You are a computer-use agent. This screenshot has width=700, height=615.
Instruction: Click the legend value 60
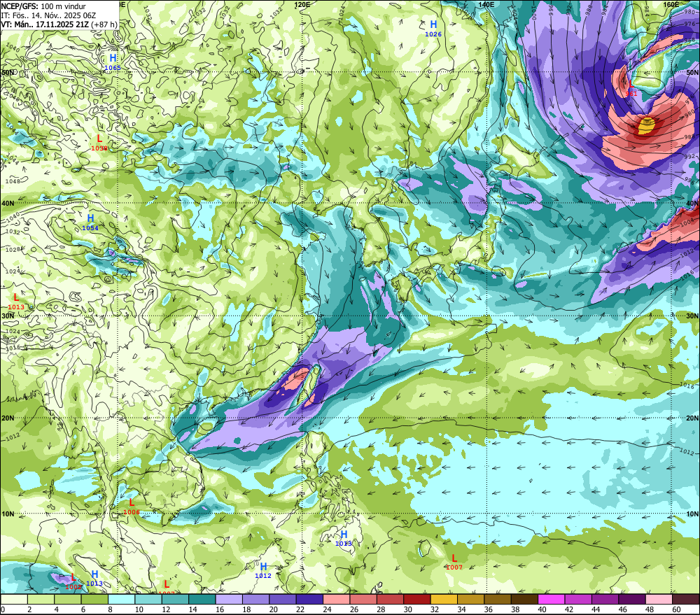click(676, 609)
